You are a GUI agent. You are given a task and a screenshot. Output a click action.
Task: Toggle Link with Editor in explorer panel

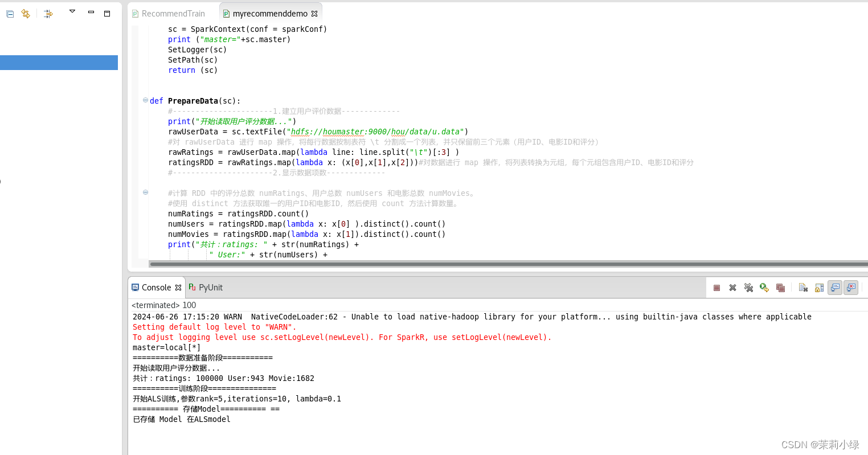tap(26, 14)
